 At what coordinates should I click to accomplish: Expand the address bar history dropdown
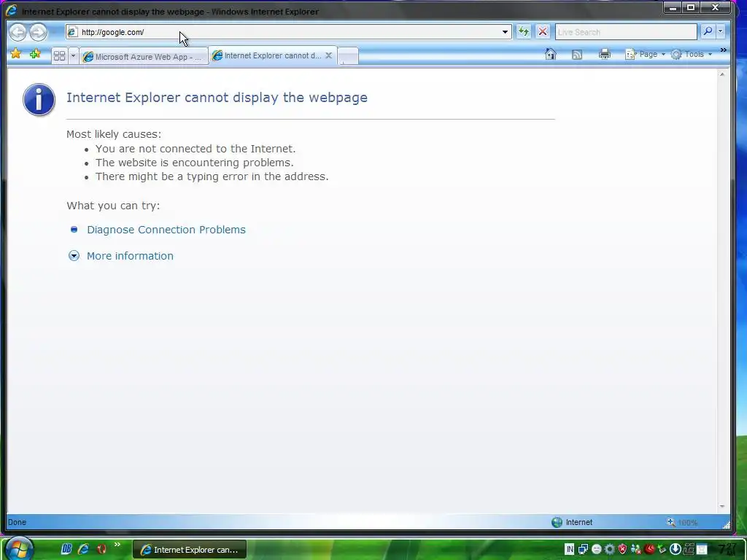point(505,32)
